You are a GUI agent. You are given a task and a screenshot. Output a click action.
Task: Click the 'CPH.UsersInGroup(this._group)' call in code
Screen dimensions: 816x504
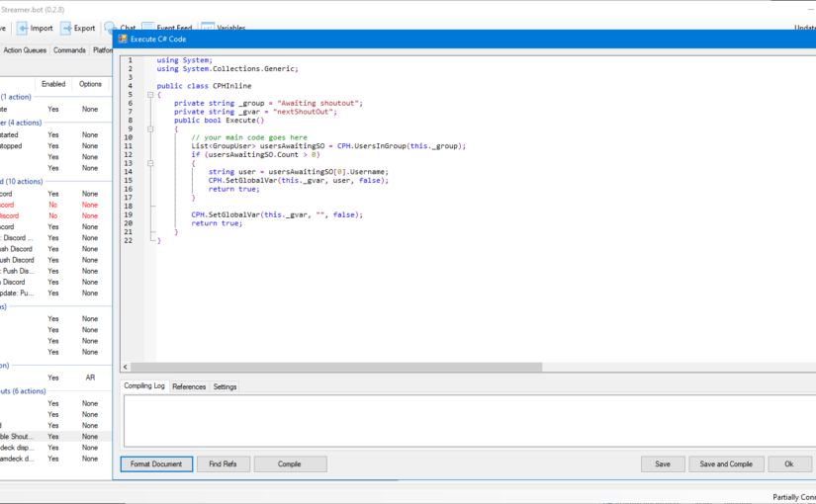400,146
